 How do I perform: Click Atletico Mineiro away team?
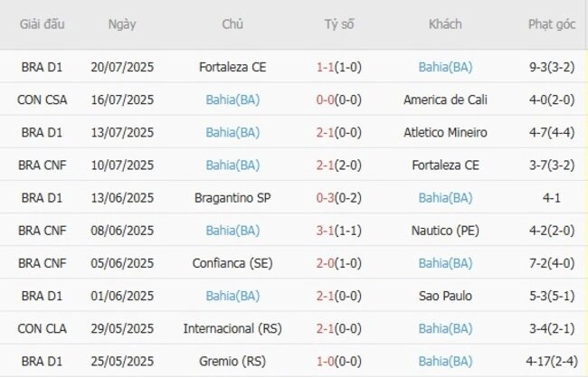(x=445, y=132)
